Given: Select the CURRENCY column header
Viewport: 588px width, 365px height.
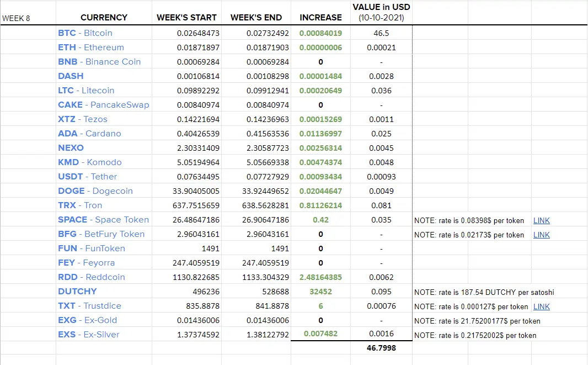Looking at the screenshot, I should tap(104, 13).
